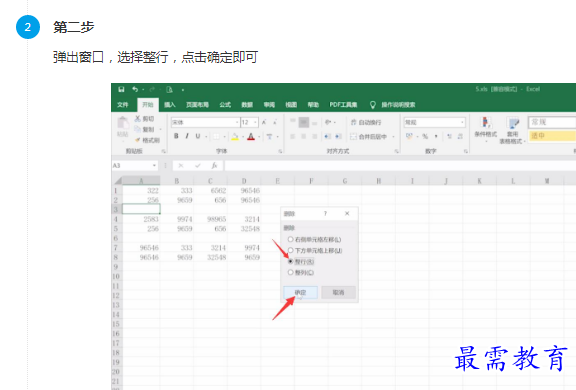Click the increase font size icon

(264, 122)
